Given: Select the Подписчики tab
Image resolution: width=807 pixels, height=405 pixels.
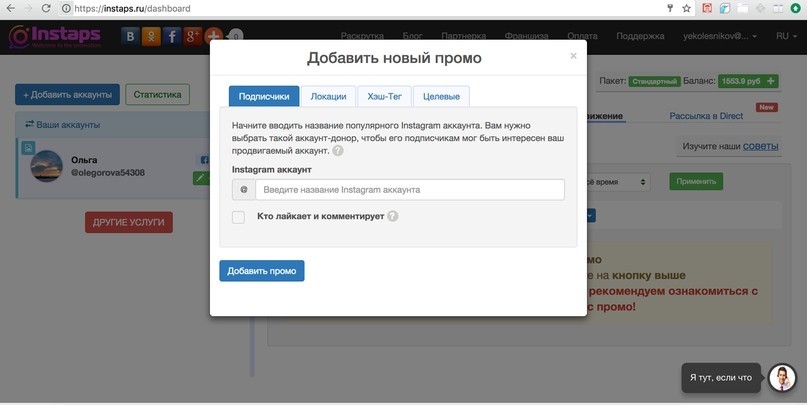Looking at the screenshot, I should tap(264, 96).
